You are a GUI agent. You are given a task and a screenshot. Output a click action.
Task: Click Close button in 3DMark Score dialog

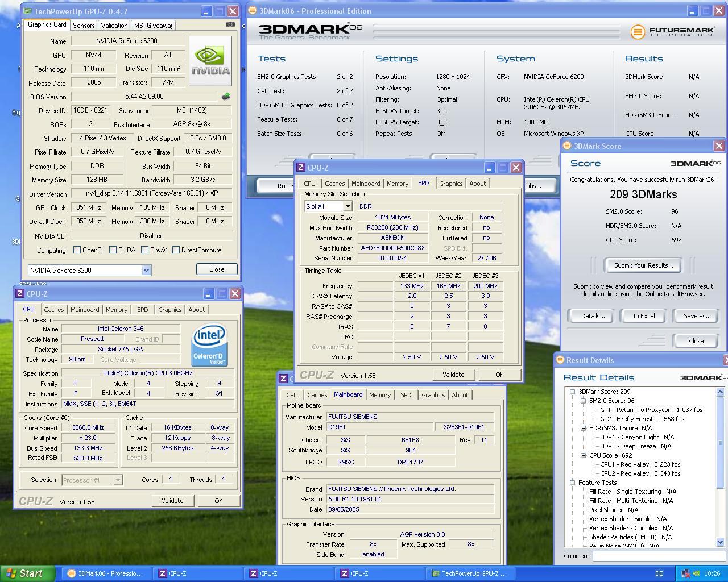(x=696, y=341)
